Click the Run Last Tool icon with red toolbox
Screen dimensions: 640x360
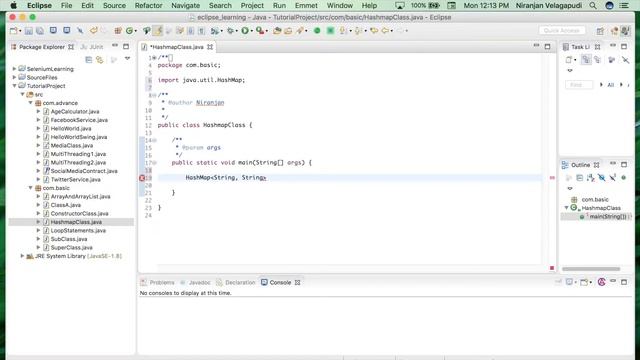(260, 31)
